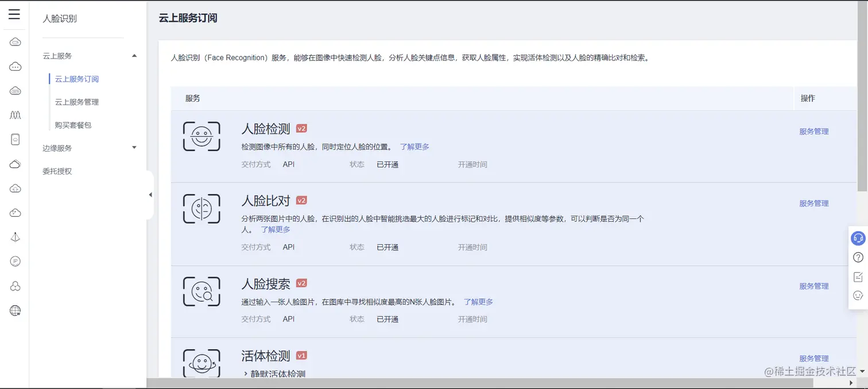
Task: Open 云上服务管理 in sidebar
Action: point(77,102)
